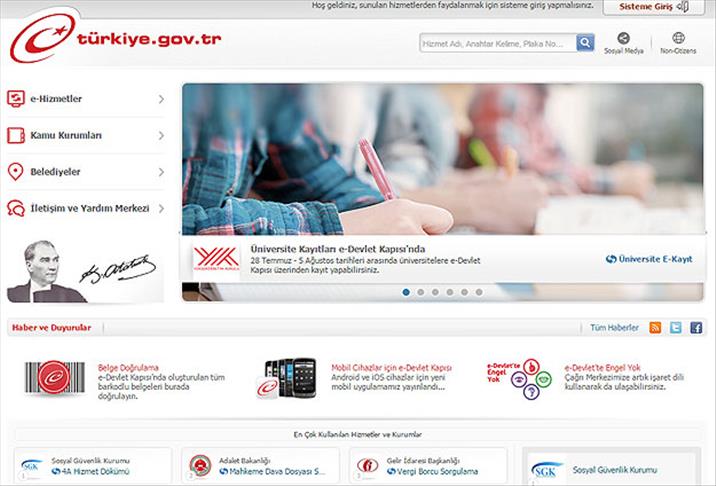
Task: Open the Üniversite E-Kayıt link
Action: [649, 259]
